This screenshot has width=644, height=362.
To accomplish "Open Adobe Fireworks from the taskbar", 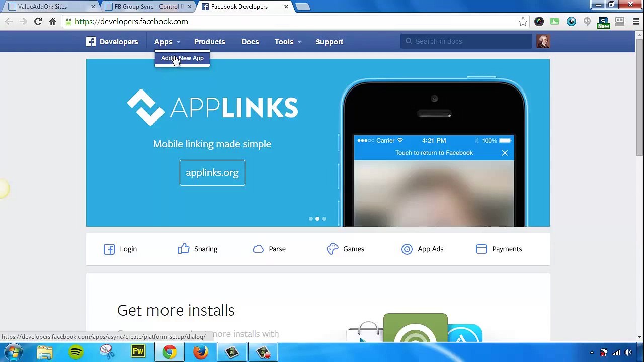I will click(138, 352).
